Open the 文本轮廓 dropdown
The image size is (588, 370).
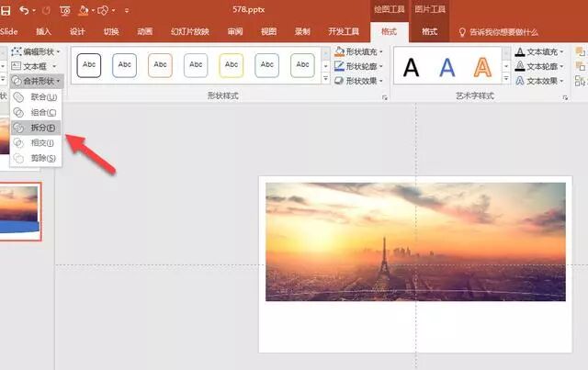coord(539,66)
